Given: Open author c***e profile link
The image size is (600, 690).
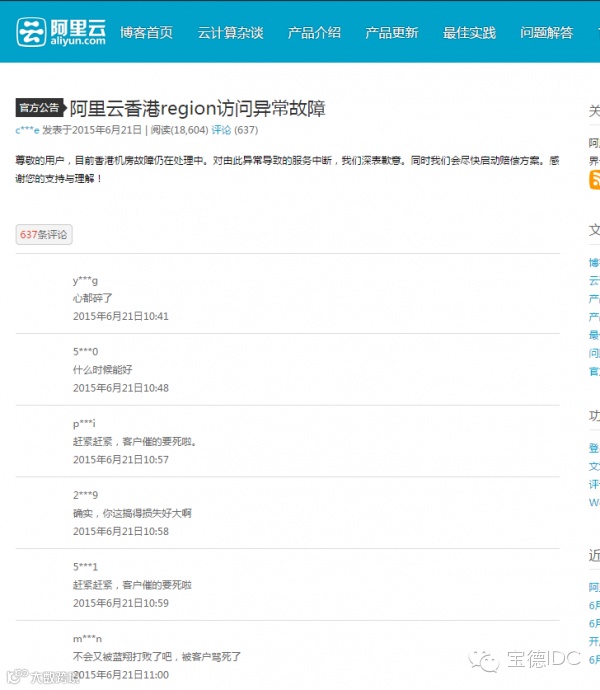Looking at the screenshot, I should (27, 130).
